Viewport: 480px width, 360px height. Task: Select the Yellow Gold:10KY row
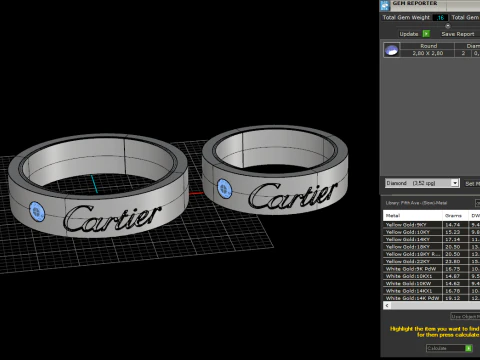[431, 232]
